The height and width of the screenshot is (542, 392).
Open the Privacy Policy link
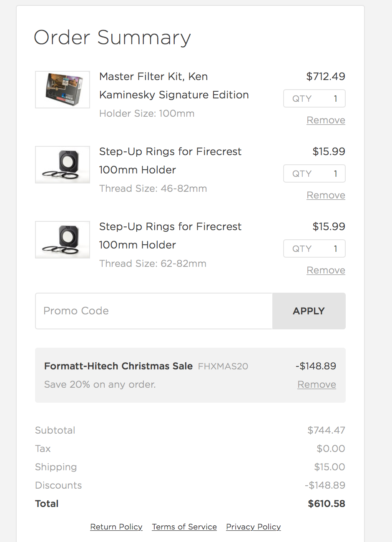[253, 527]
